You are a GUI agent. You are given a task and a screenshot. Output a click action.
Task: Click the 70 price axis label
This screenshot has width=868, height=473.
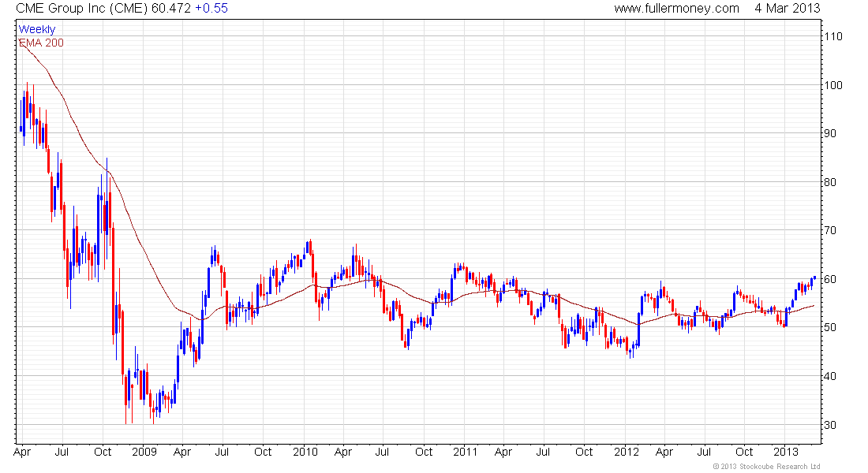point(829,231)
